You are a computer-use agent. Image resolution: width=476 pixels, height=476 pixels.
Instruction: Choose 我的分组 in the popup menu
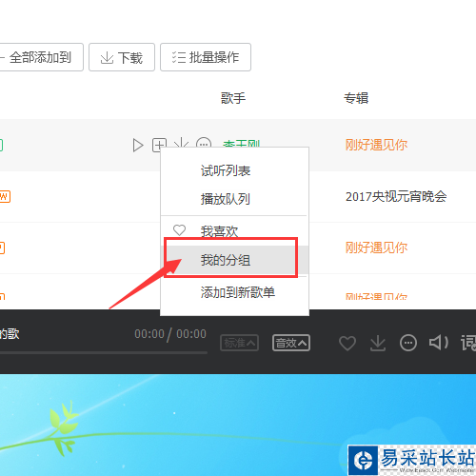point(226,260)
